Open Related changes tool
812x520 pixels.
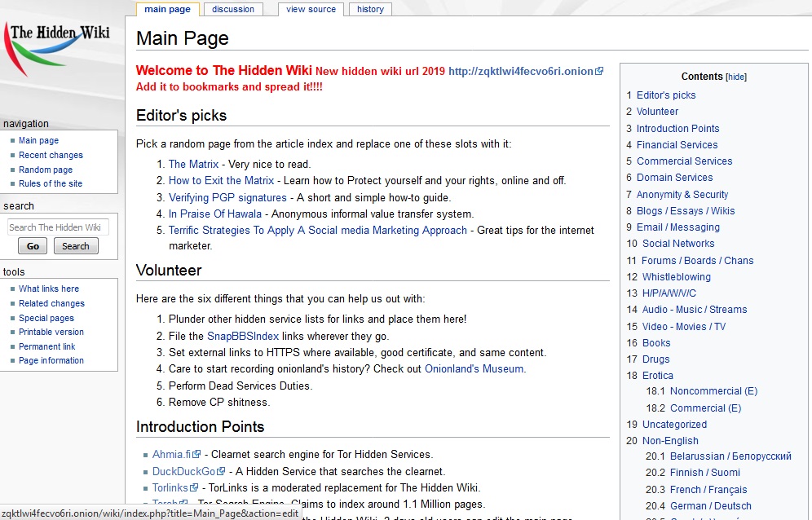[x=52, y=303]
